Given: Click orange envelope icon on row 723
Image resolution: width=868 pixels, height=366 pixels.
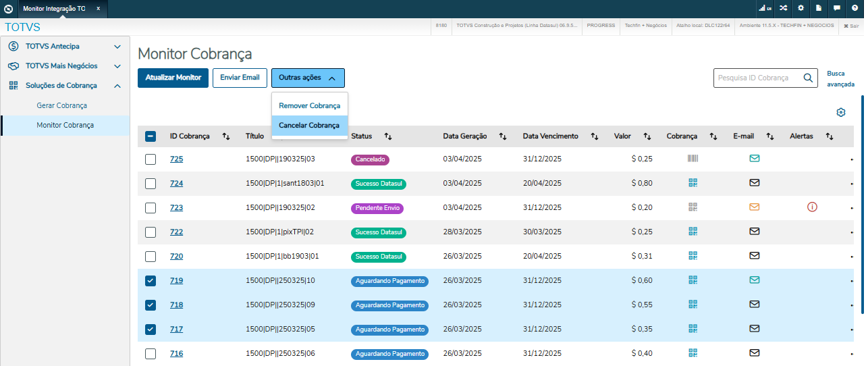Looking at the screenshot, I should [x=755, y=207].
